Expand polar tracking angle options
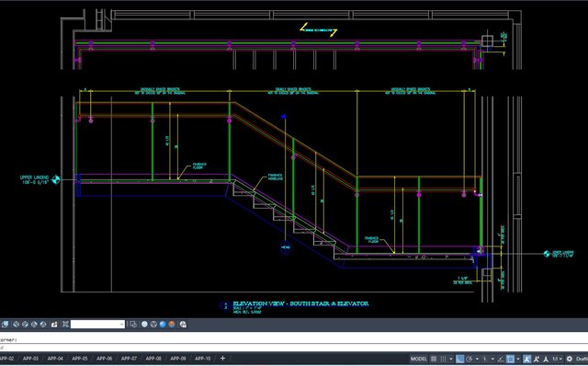588x366 pixels. tap(477, 359)
